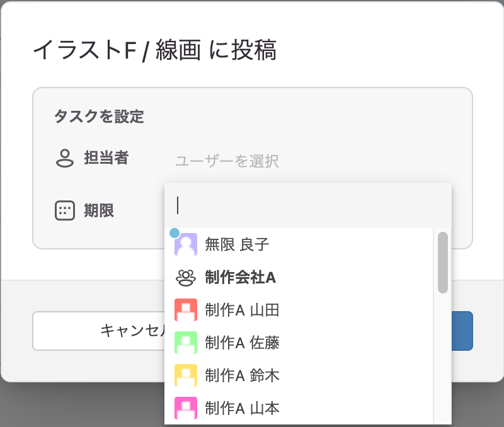
Task: Open the ユーザーを選択 assignee dropdown
Action: pos(227,161)
